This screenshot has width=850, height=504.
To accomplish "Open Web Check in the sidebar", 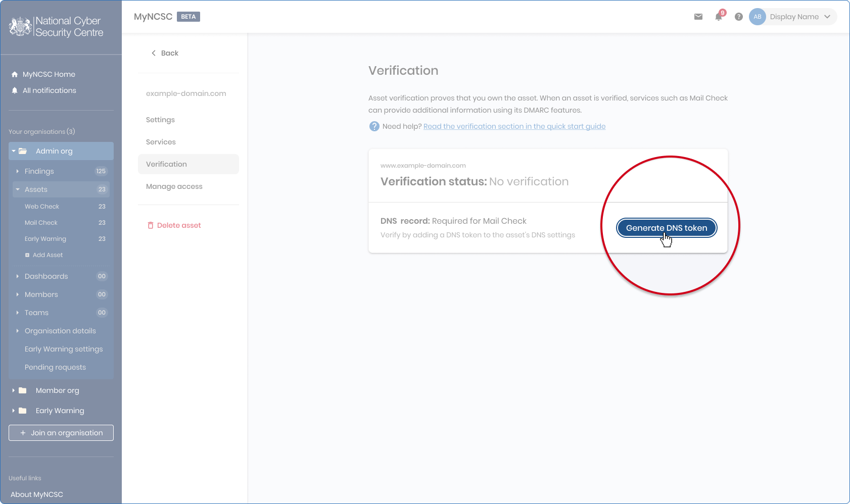I will pyautogui.click(x=42, y=207).
